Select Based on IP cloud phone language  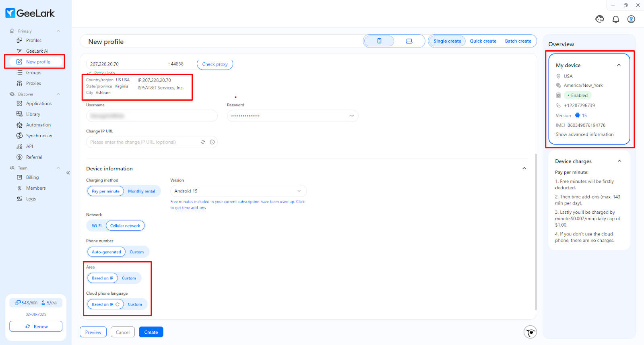tap(105, 304)
